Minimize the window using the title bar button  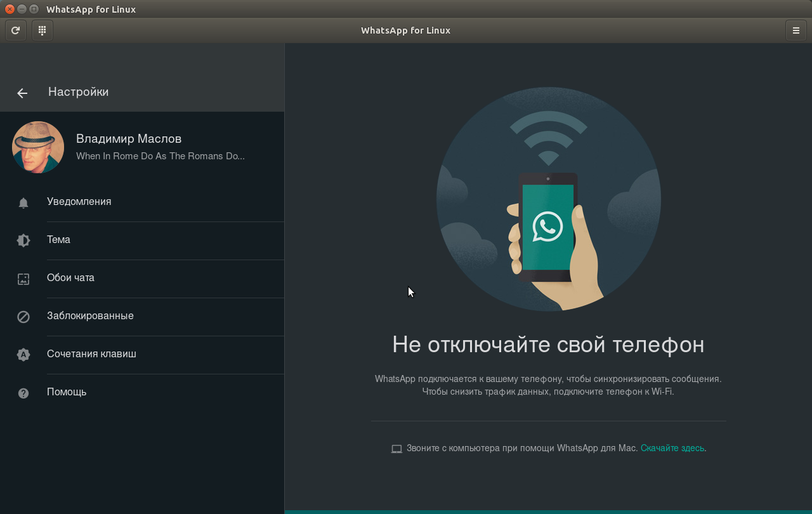click(22, 9)
